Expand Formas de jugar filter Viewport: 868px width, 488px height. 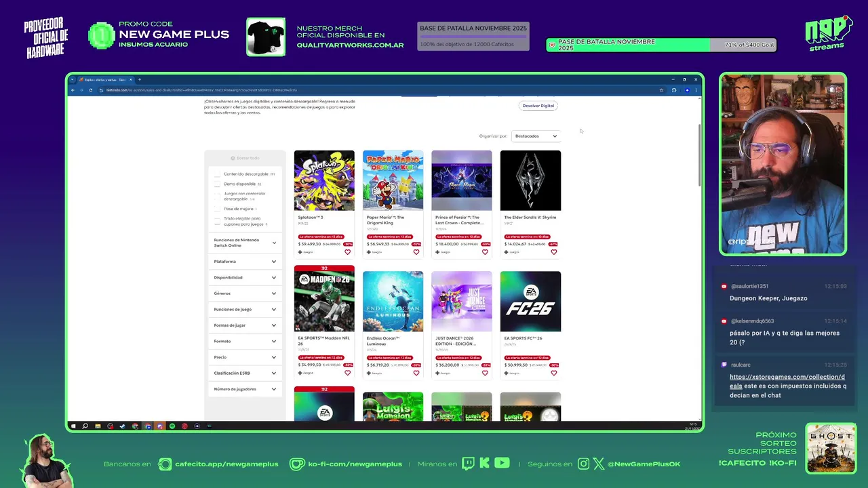click(245, 325)
